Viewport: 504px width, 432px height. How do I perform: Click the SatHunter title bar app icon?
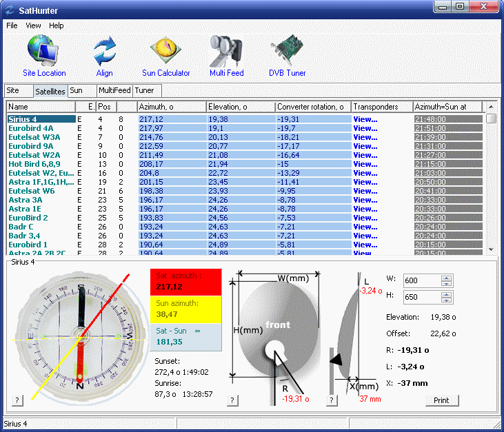10,10
